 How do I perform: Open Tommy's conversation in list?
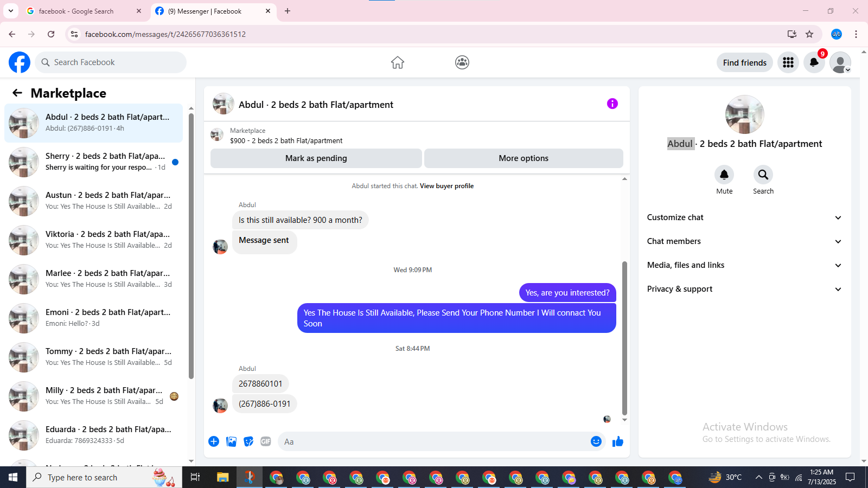[x=93, y=357]
